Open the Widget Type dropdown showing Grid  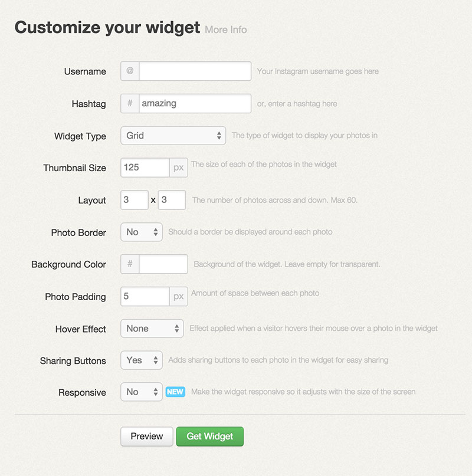173,136
